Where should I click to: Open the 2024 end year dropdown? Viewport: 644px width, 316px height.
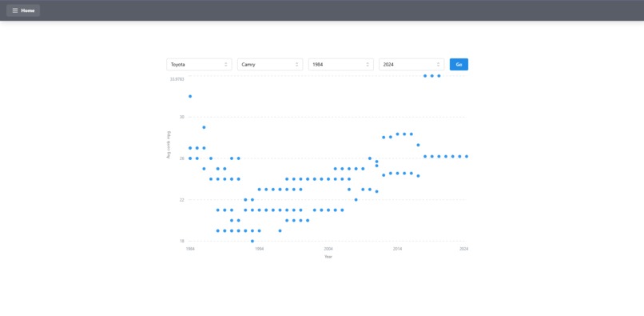411,65
